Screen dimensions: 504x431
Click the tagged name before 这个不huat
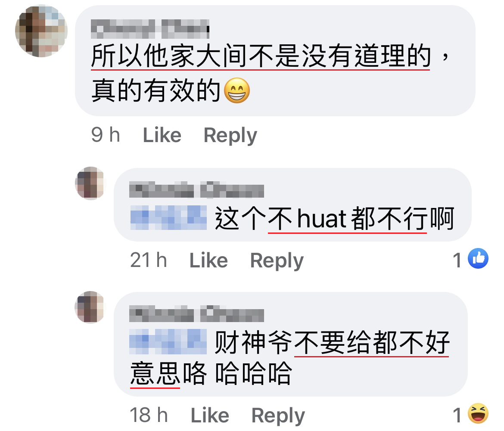(168, 218)
